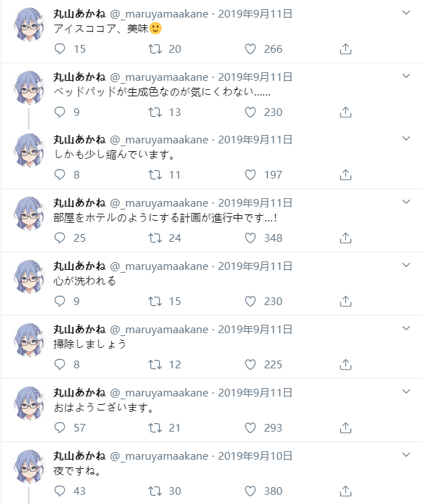The width and height of the screenshot is (422, 504).
Task: Share the 掃除しましょう tweet
Action: pos(345,365)
